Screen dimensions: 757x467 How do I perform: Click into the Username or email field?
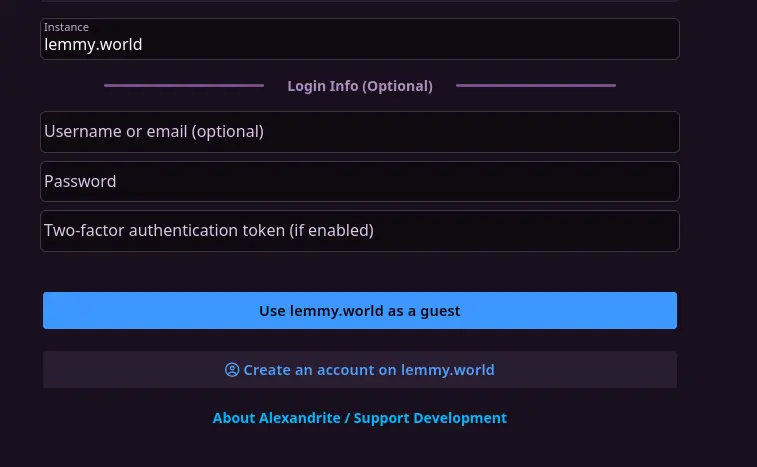pyautogui.click(x=360, y=132)
